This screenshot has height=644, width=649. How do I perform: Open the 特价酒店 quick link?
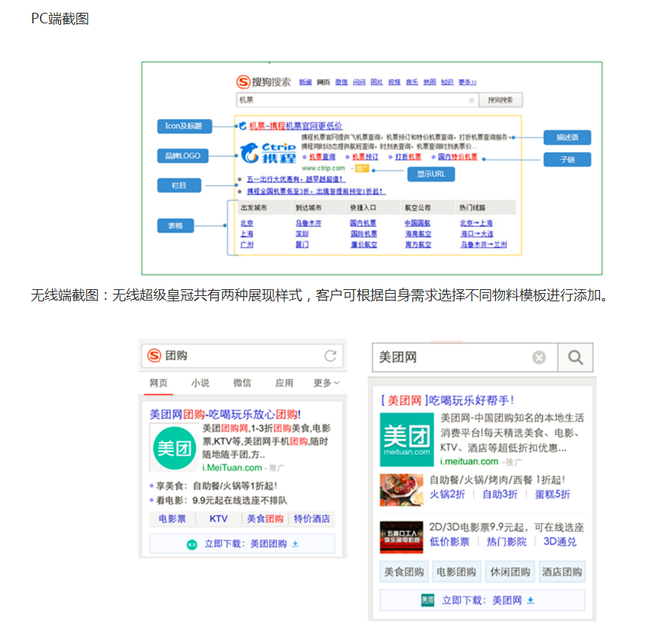coord(311,519)
